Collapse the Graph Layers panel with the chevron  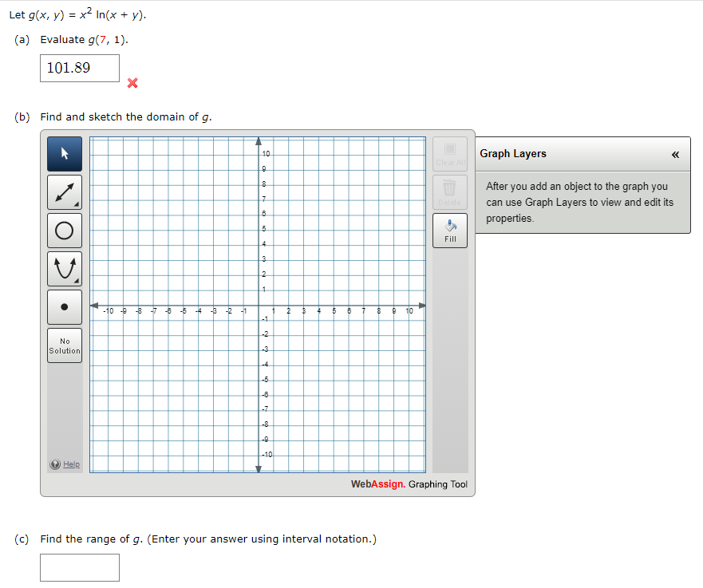675,154
